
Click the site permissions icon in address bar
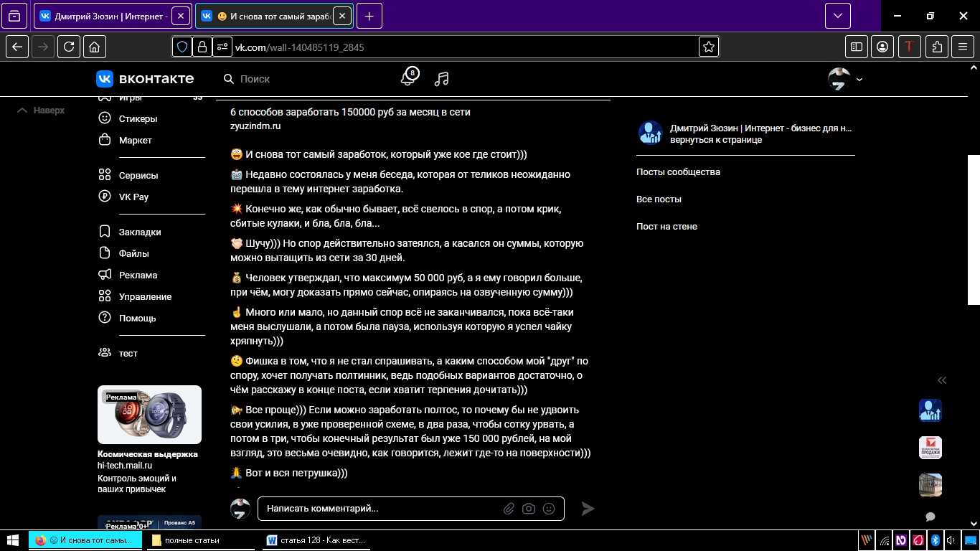(222, 47)
